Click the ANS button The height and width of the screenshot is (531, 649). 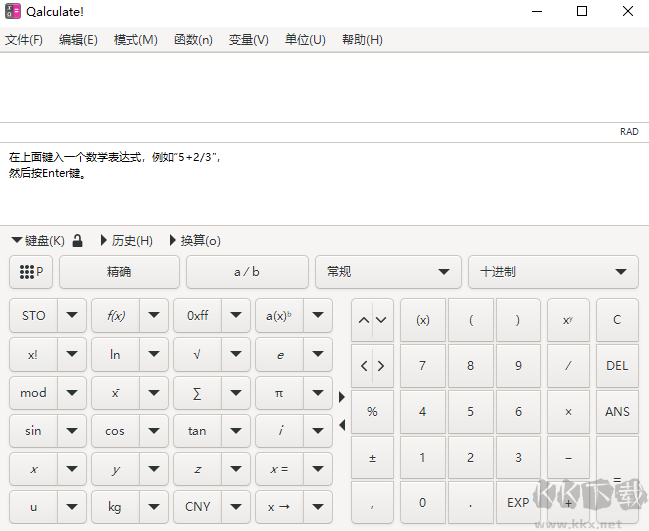617,412
